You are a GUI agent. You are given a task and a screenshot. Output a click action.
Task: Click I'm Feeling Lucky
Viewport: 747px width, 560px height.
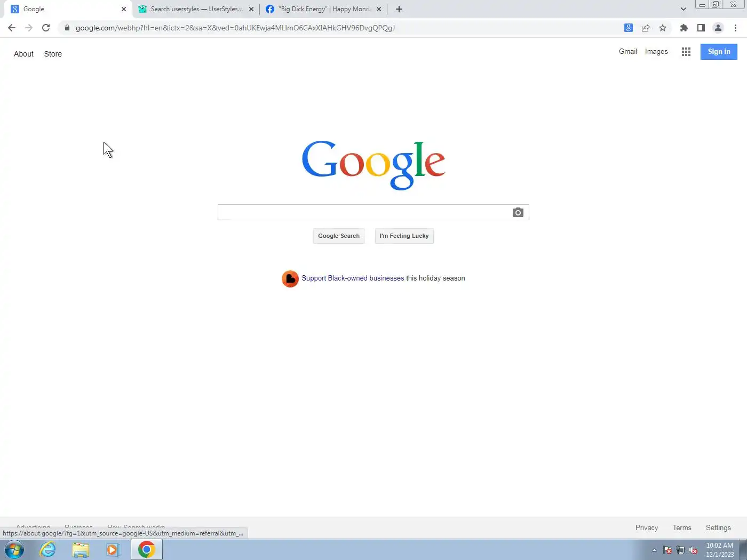pos(404,236)
